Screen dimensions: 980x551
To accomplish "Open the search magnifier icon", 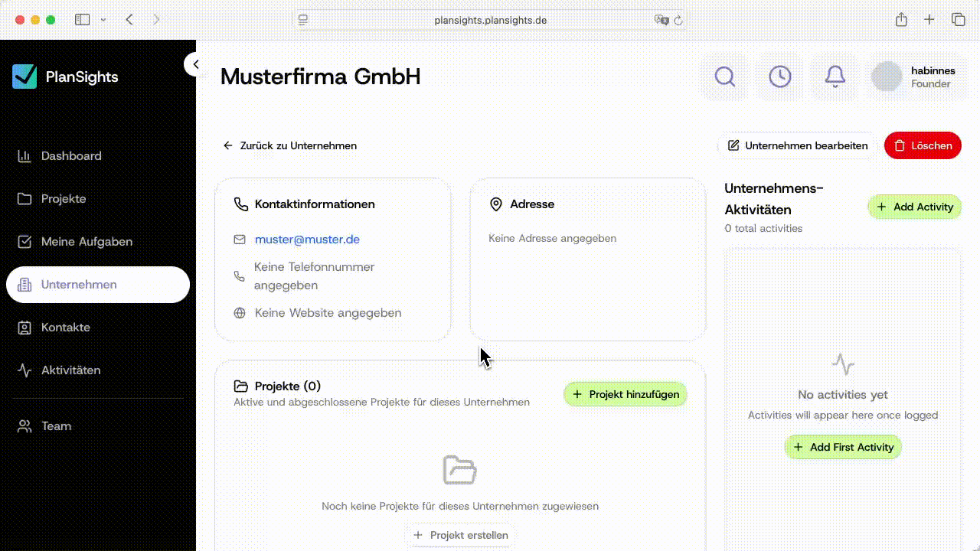I will click(724, 77).
